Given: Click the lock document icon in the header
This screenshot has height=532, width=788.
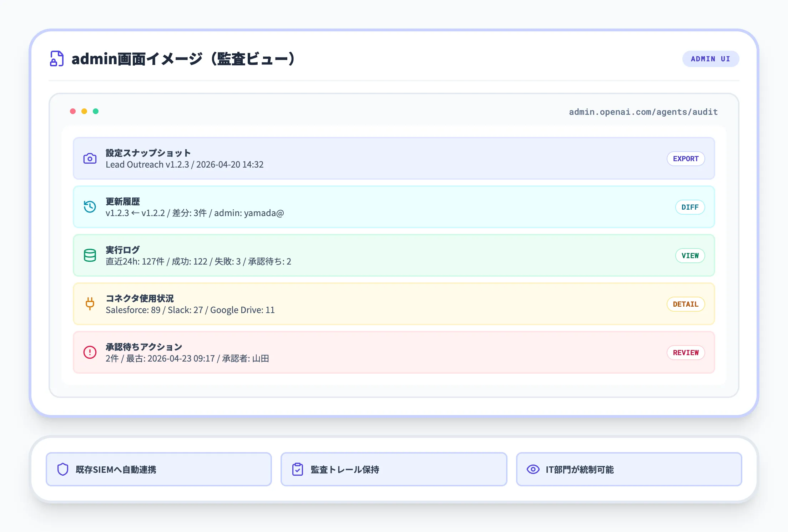Looking at the screenshot, I should coord(57,58).
